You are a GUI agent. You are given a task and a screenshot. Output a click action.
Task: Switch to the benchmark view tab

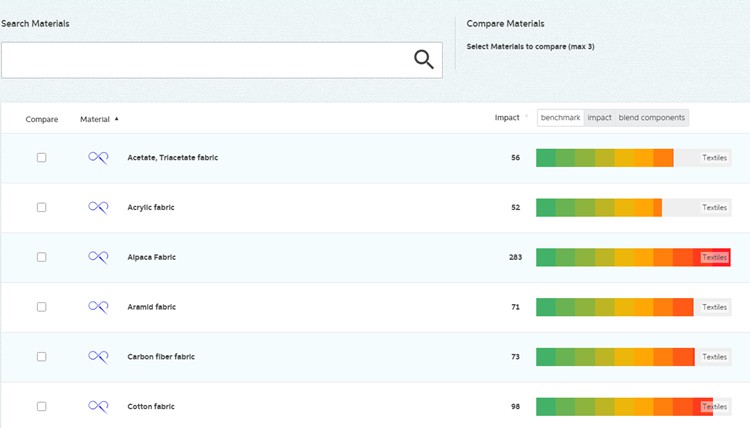pyautogui.click(x=560, y=118)
